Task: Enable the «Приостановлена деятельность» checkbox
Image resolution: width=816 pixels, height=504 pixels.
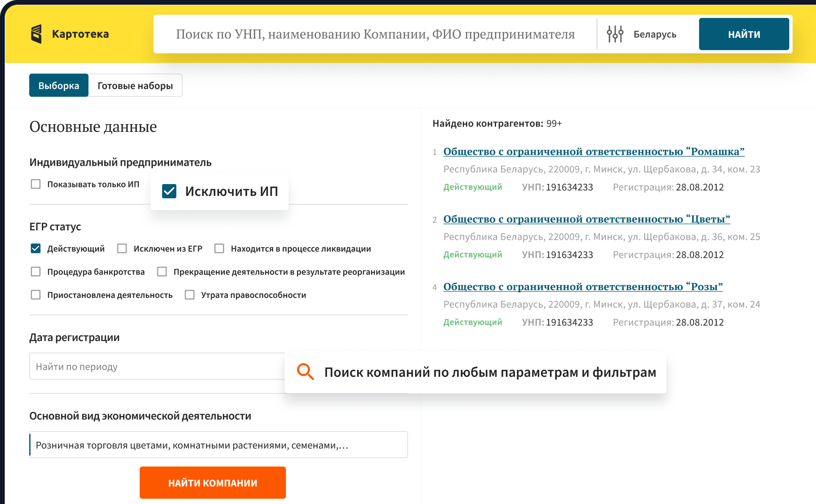Action: pos(35,295)
